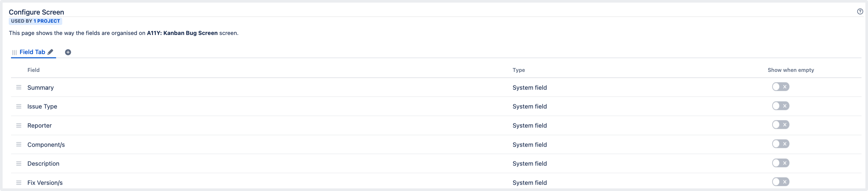
Task: Click System field in the Reporter row
Action: click(x=529, y=125)
